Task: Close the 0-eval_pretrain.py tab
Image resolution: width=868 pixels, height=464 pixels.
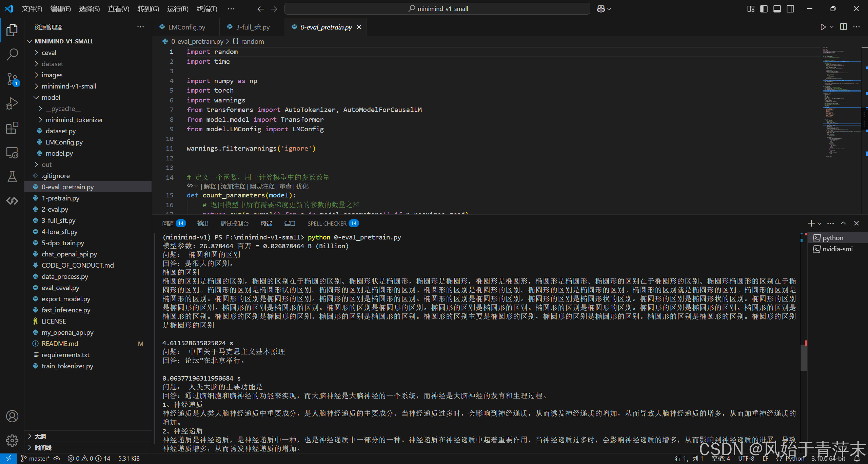Action: pos(359,27)
